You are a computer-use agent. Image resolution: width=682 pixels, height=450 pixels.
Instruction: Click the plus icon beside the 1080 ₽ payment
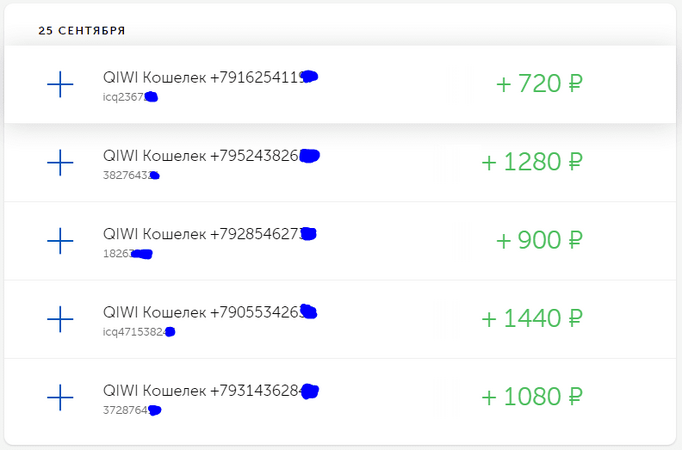(60, 397)
